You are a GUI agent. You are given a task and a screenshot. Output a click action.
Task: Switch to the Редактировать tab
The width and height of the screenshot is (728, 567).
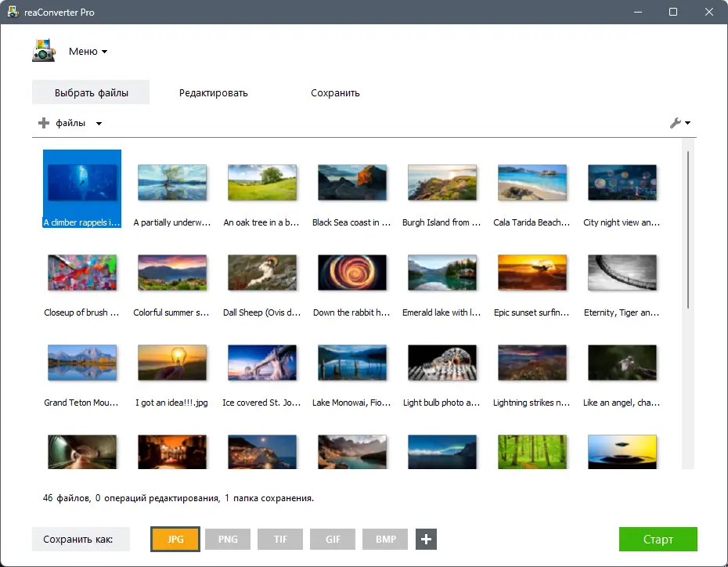(x=214, y=92)
